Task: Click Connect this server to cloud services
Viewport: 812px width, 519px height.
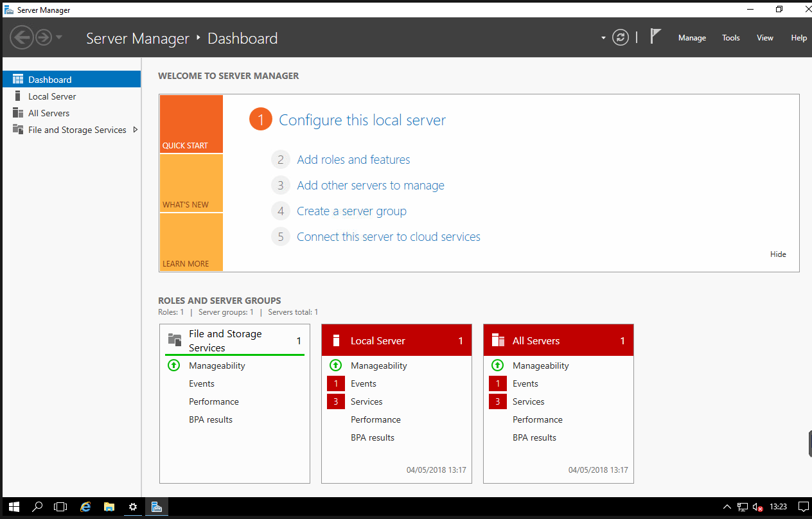Action: coord(389,237)
